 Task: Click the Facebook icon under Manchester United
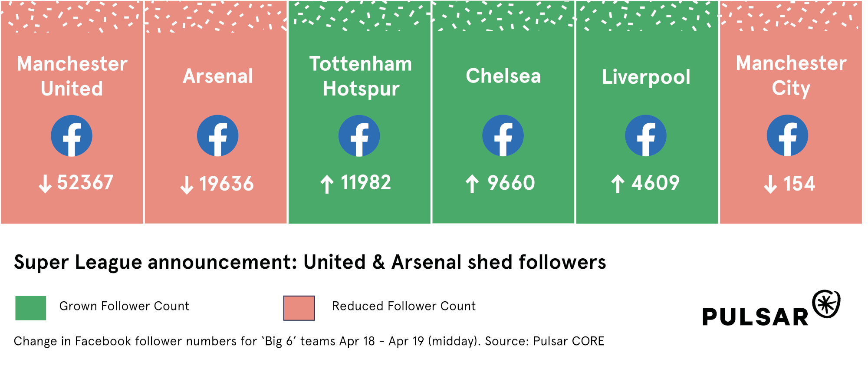point(72,136)
